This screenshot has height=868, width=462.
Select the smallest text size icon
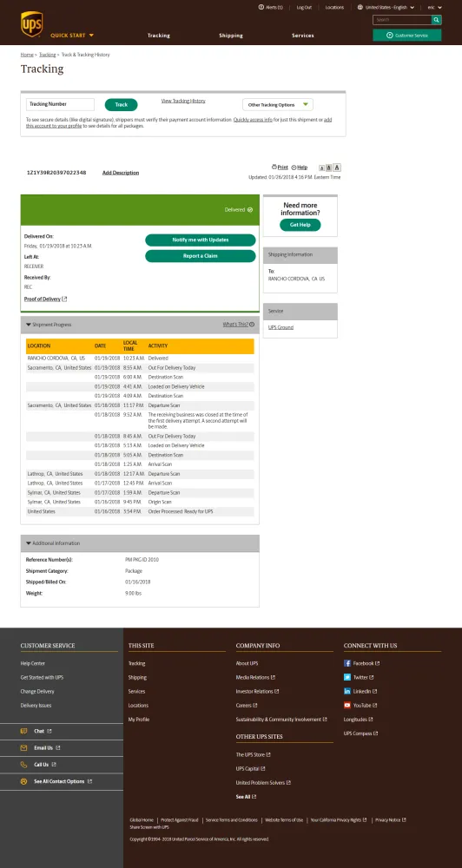click(x=321, y=168)
